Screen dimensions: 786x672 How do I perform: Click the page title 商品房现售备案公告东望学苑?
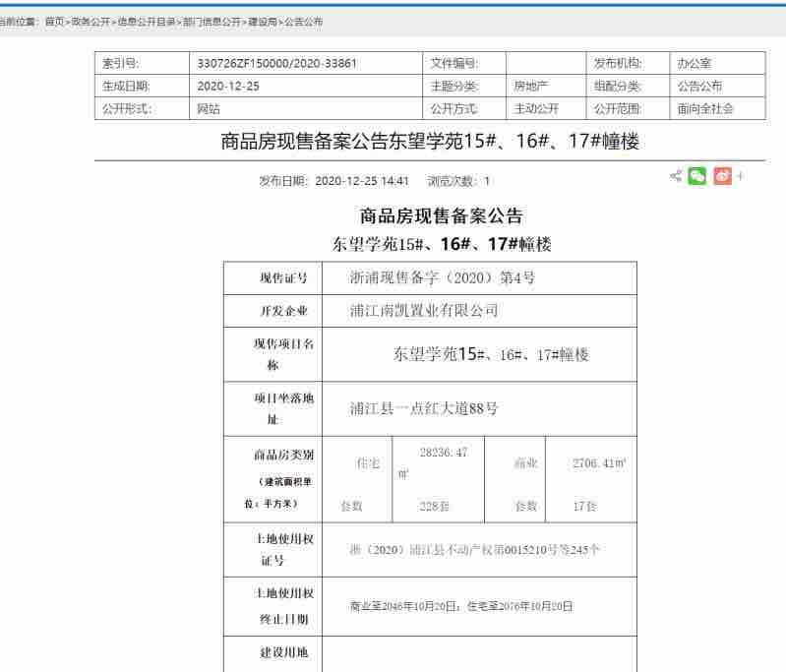pos(430,141)
